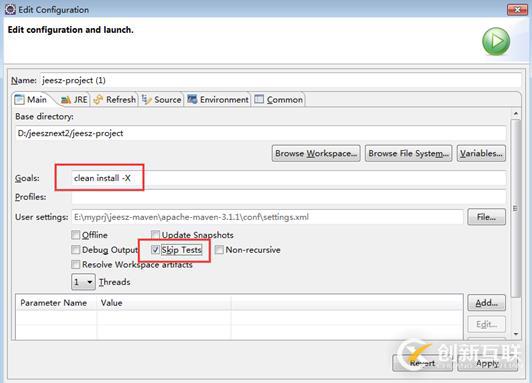Uncheck the Skip Tests checkbox

point(155,250)
